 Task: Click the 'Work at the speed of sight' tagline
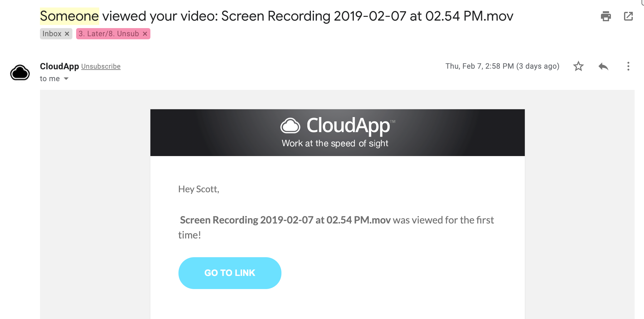point(335,143)
